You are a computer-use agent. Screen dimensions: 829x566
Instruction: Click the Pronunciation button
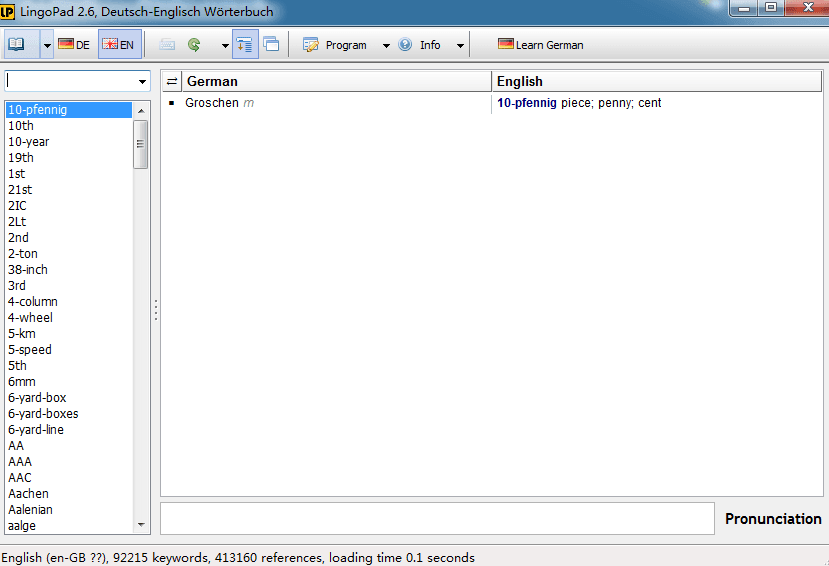(773, 518)
